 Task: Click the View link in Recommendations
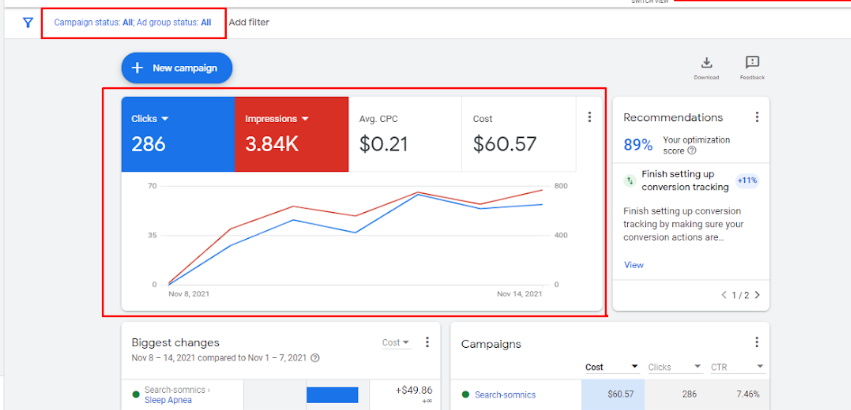634,265
